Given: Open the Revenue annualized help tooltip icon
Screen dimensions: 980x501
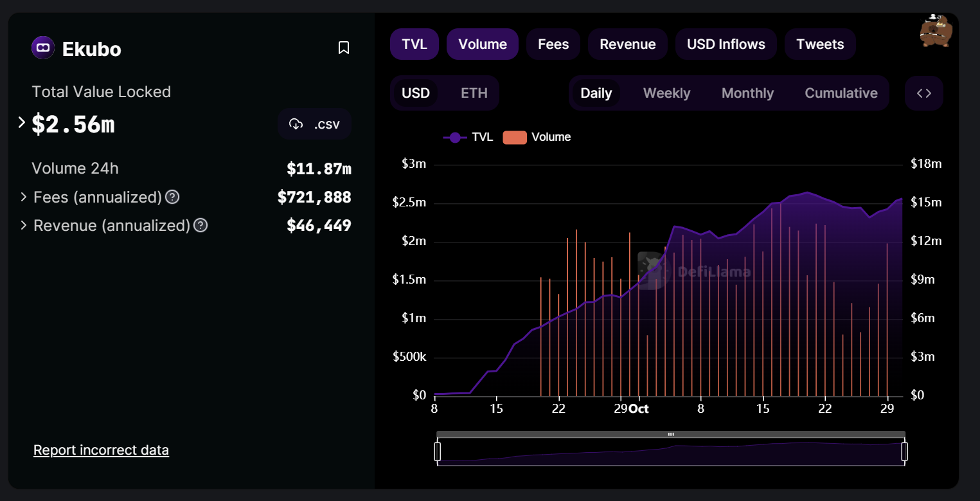Looking at the screenshot, I should coord(200,225).
